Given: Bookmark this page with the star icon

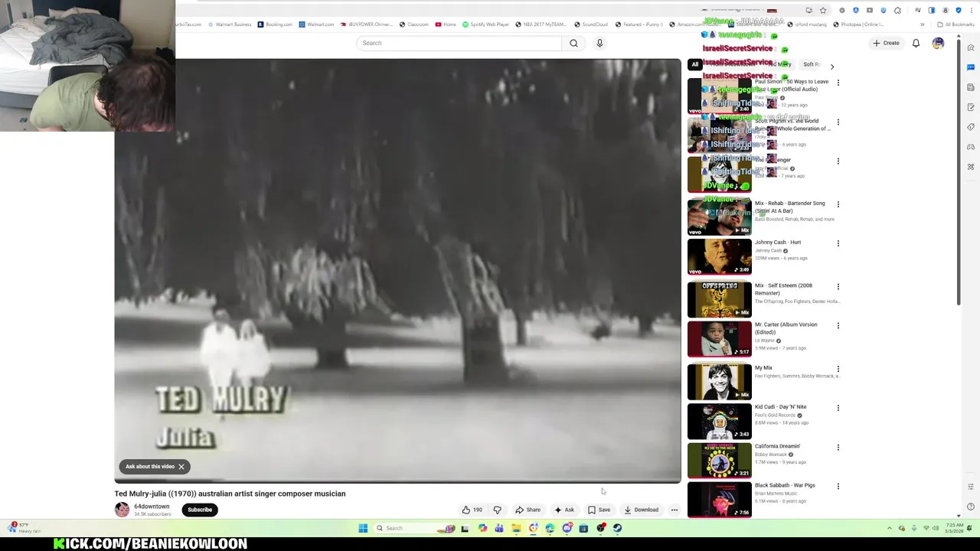Looking at the screenshot, I should (x=823, y=11).
